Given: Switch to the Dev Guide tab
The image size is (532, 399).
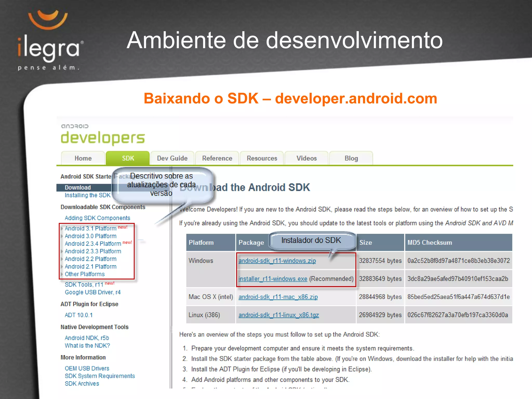Looking at the screenshot, I should (x=172, y=158).
